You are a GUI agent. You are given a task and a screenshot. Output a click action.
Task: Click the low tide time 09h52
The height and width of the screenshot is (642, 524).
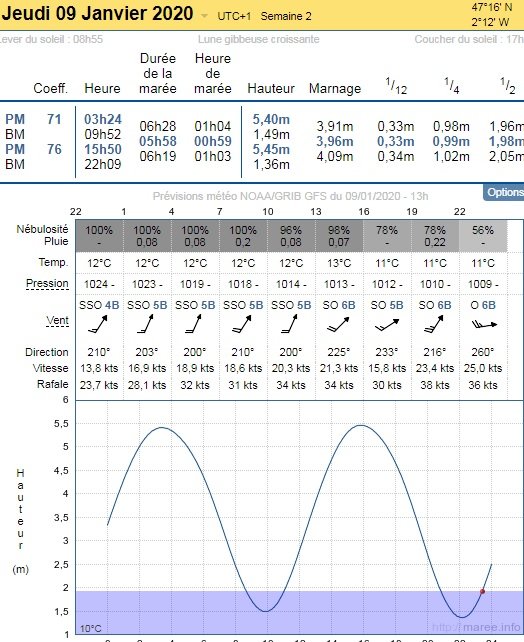coord(103,134)
